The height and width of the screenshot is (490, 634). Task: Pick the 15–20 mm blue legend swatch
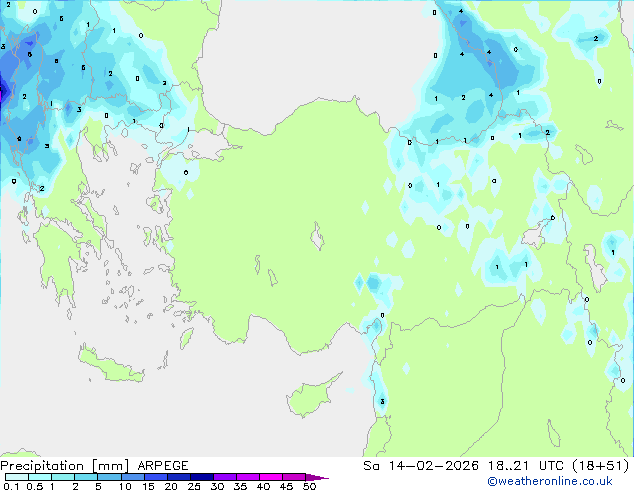[x=155, y=477]
